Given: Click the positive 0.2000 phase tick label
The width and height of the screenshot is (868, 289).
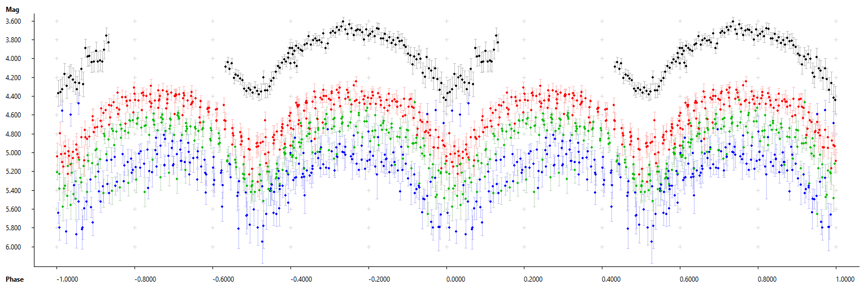Looking at the screenshot, I should tap(533, 279).
